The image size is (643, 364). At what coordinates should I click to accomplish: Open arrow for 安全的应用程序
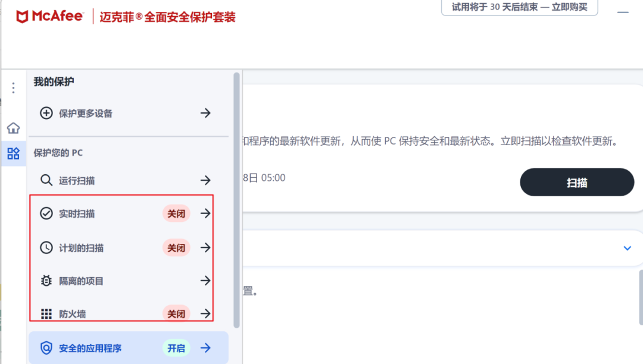205,348
